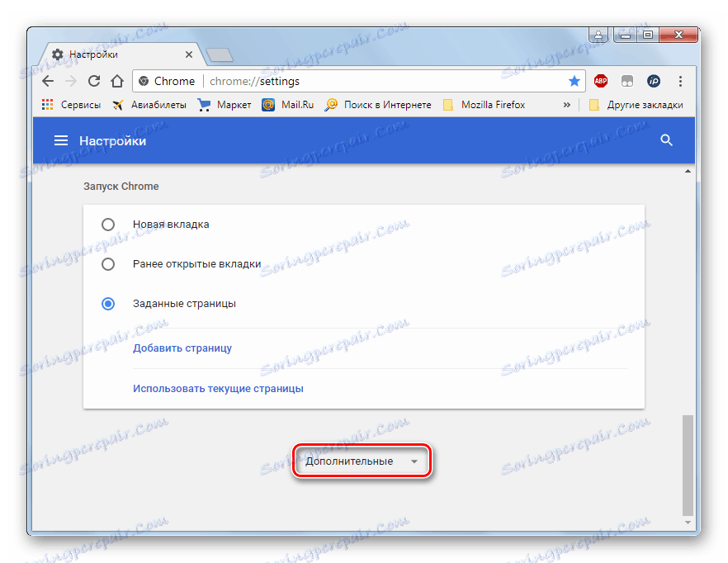Screen dimensions: 728x563
Task: Go back with the browser back arrow
Action: (x=48, y=81)
